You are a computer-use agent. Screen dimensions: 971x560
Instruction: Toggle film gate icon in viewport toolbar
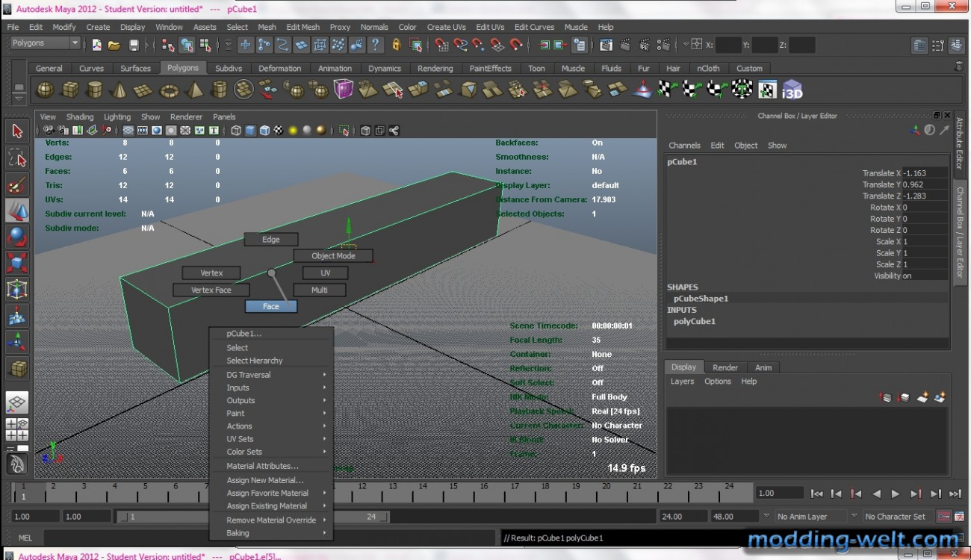point(143,131)
